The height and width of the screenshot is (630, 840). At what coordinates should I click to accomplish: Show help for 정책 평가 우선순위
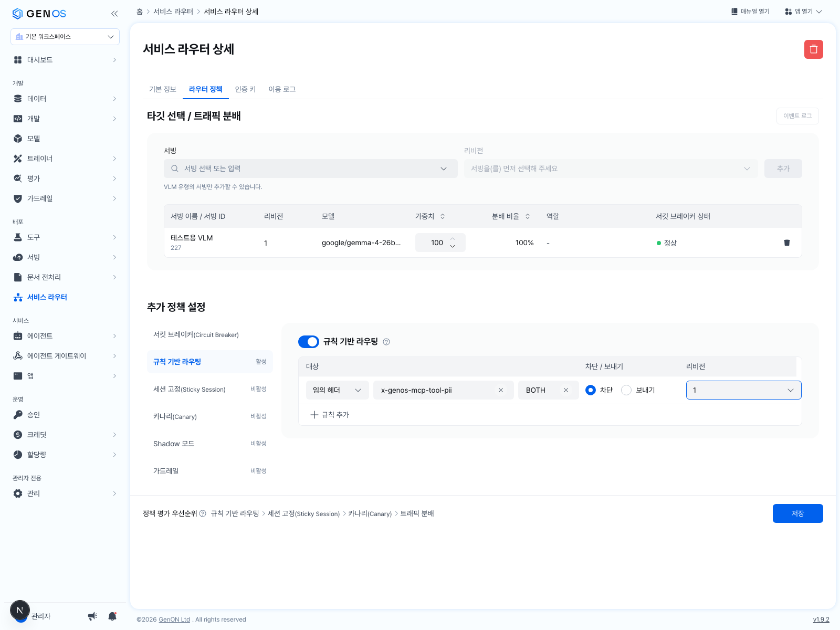tap(203, 513)
